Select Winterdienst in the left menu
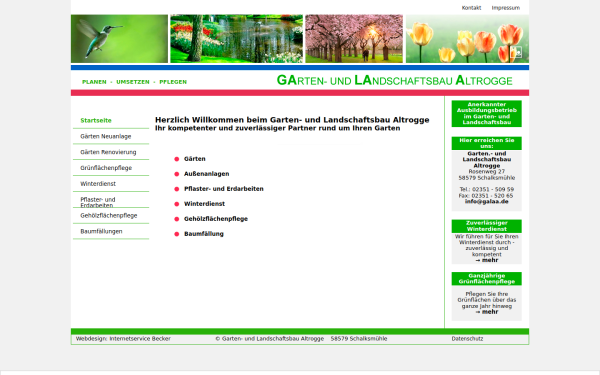The height and width of the screenshot is (375, 600). click(x=98, y=184)
